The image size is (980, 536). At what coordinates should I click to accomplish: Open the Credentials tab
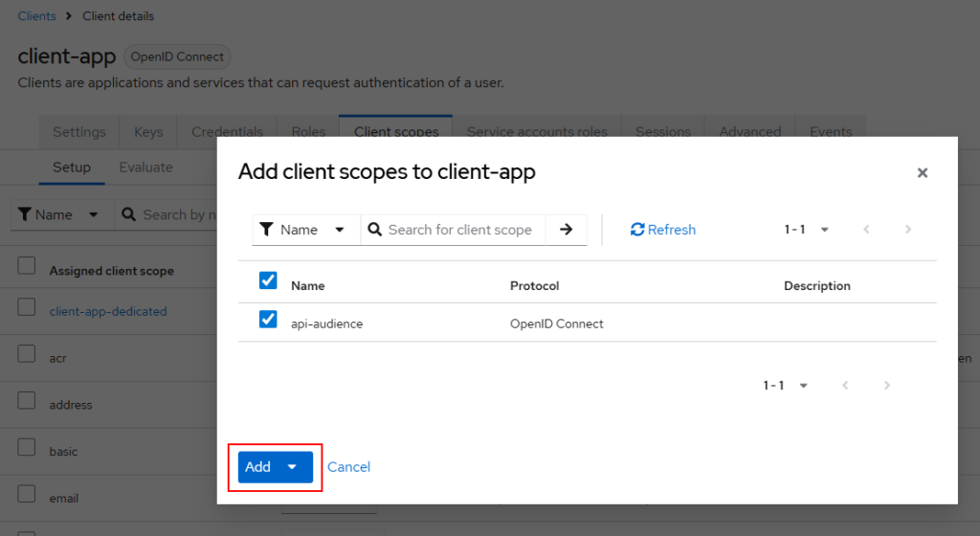pos(228,132)
